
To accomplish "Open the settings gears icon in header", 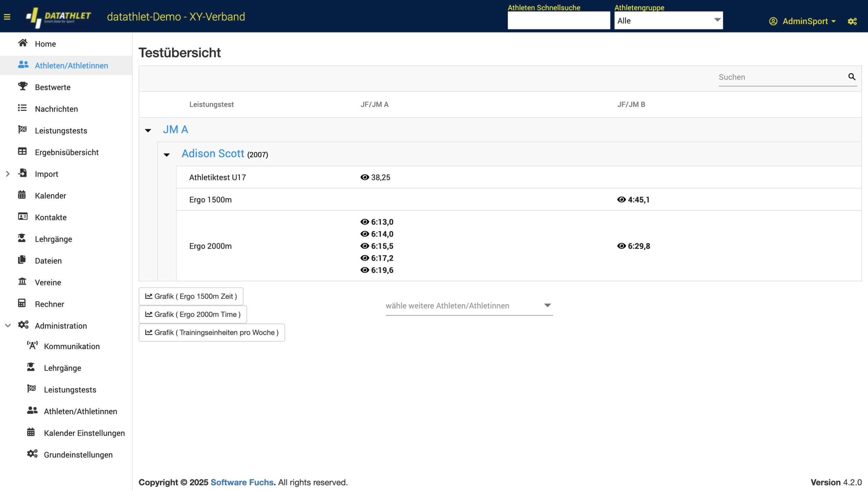I will pos(852,21).
